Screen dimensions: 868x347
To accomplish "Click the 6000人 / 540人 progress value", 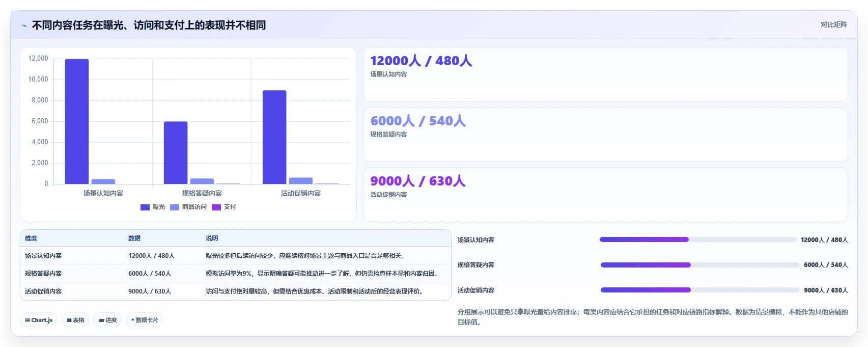I will (x=826, y=265).
